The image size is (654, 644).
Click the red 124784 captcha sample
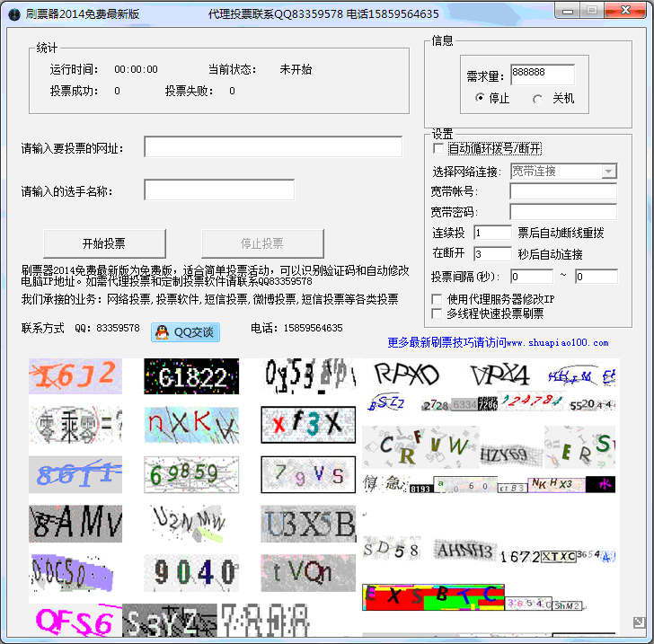[x=532, y=401]
